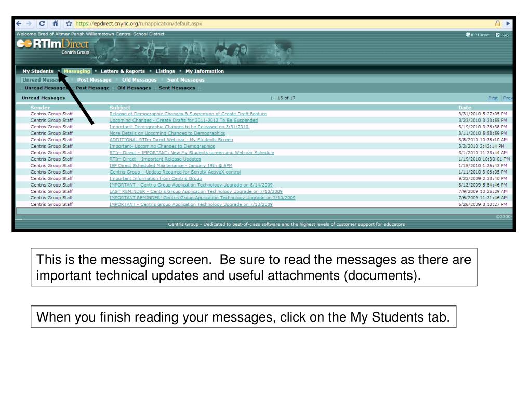Click the browser back arrow
The image size is (532, 399).
[x=19, y=24]
